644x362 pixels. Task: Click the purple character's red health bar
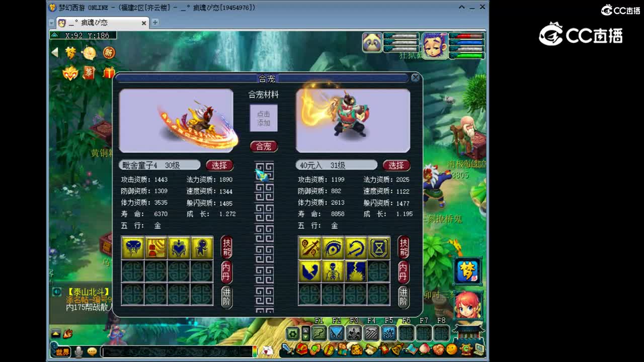(467, 36)
